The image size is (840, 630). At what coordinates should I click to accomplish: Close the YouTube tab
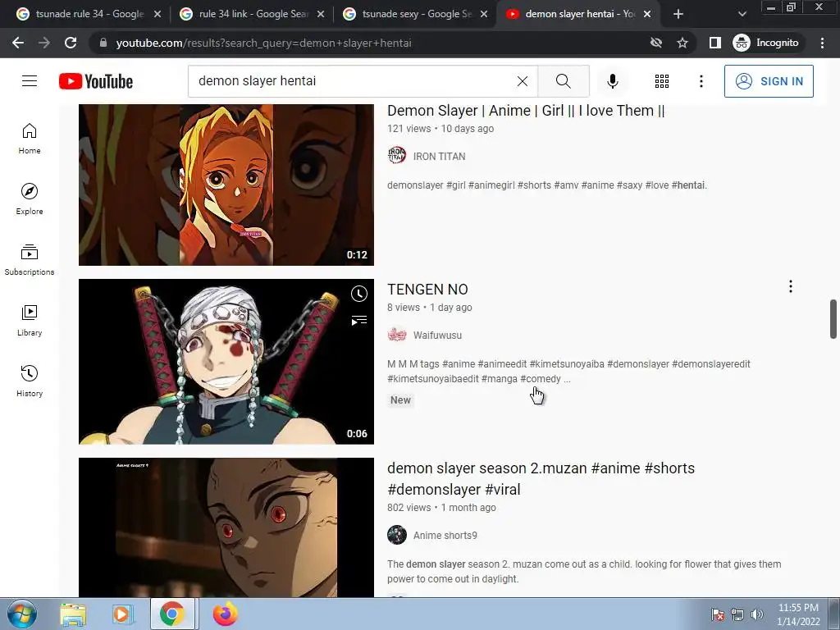pos(647,14)
